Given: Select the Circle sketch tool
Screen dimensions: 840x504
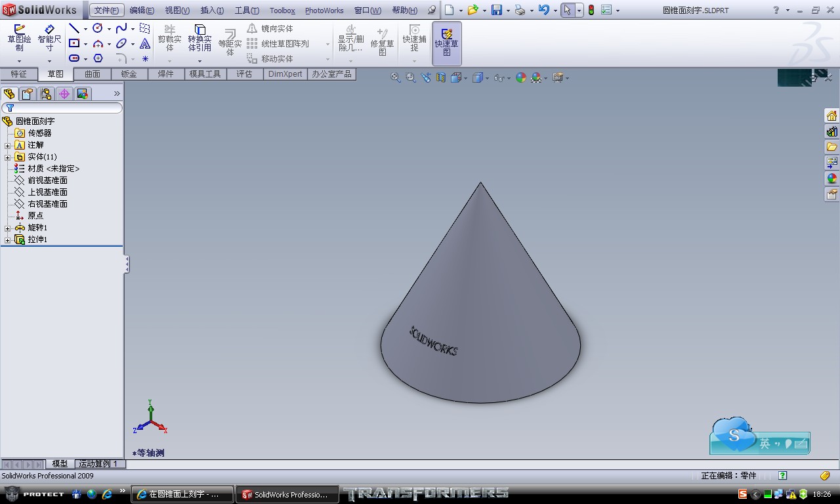Looking at the screenshot, I should pos(98,28).
